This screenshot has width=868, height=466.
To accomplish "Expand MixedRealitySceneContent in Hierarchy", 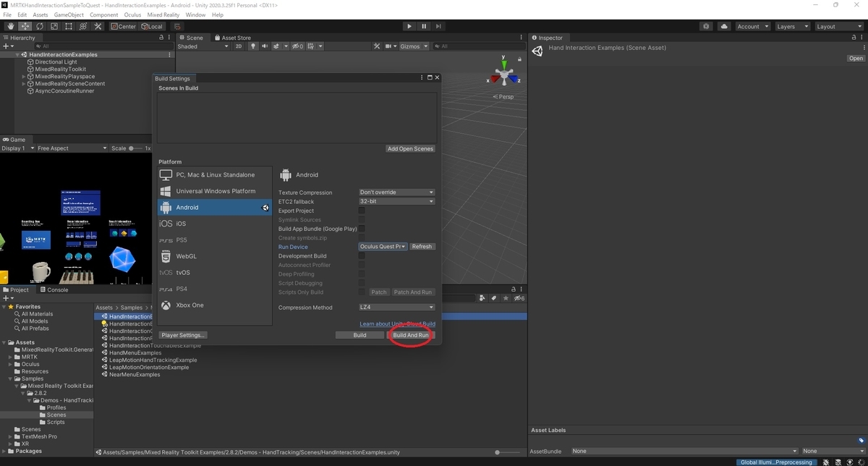I will pyautogui.click(x=24, y=84).
